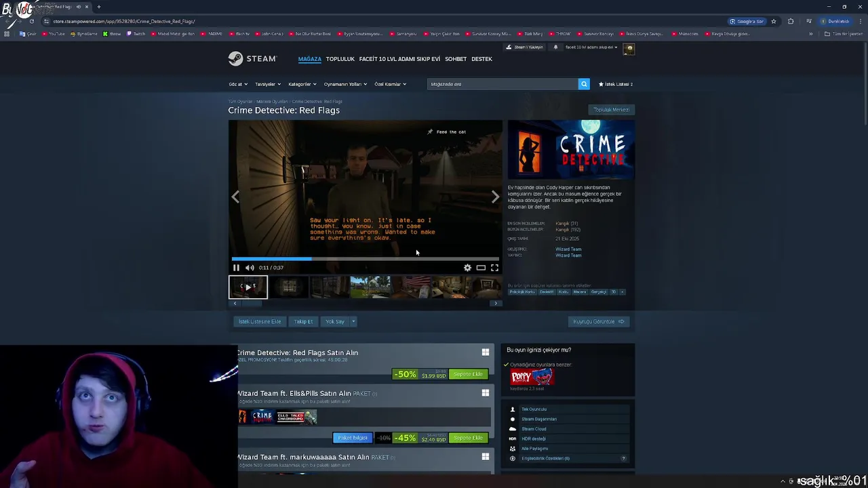Click the Aile Paylaşımı family icon
The image size is (868, 488).
[513, 449]
